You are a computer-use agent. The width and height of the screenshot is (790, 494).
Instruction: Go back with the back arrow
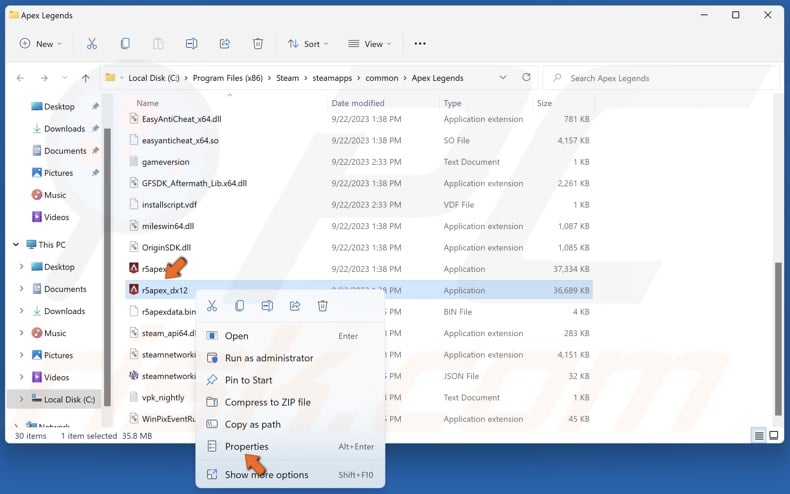point(20,78)
